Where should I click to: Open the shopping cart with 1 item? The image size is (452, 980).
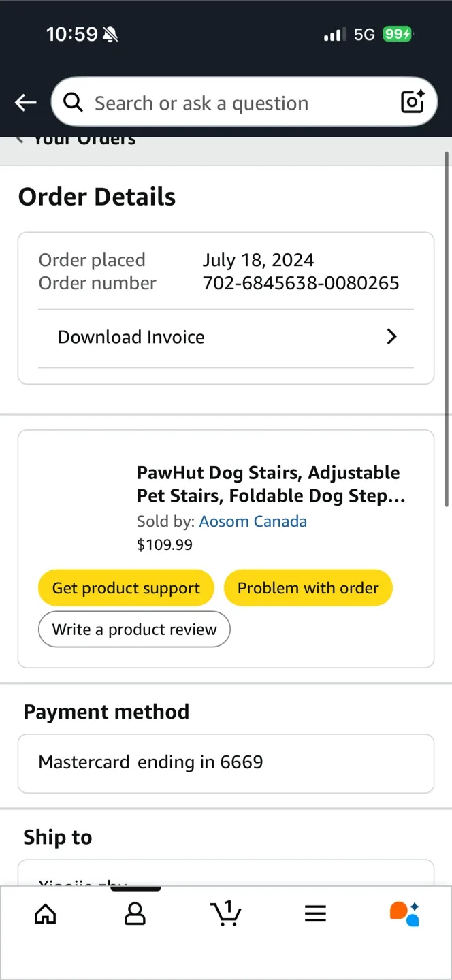[x=226, y=914]
